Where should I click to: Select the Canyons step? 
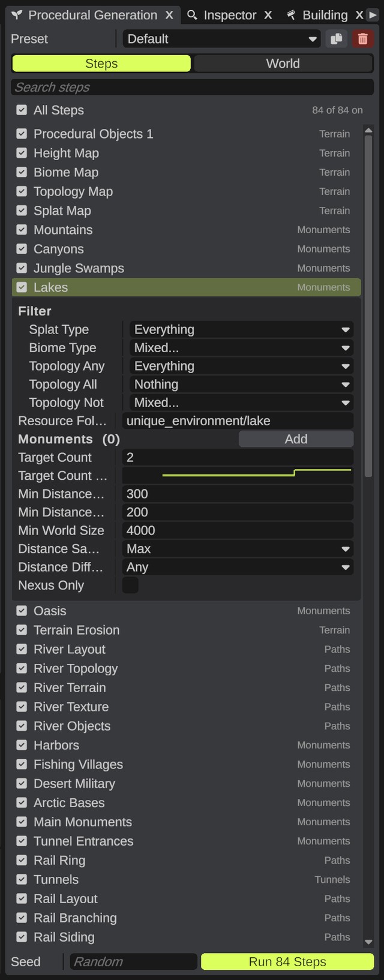(x=186, y=249)
